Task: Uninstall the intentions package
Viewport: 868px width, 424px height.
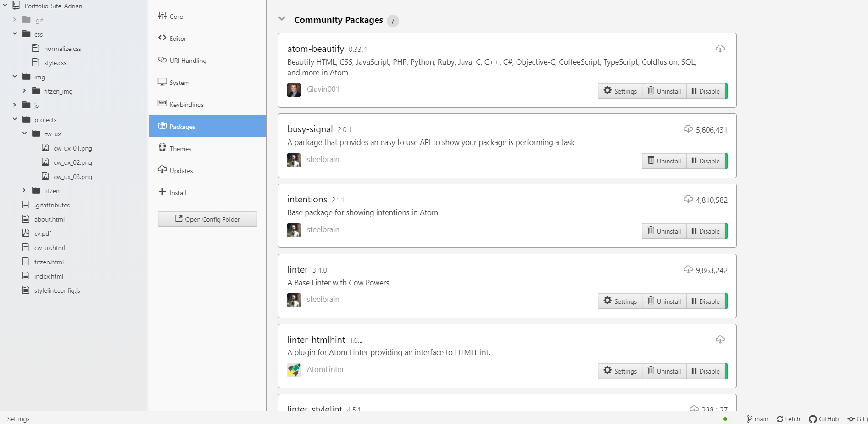Action: 664,231
